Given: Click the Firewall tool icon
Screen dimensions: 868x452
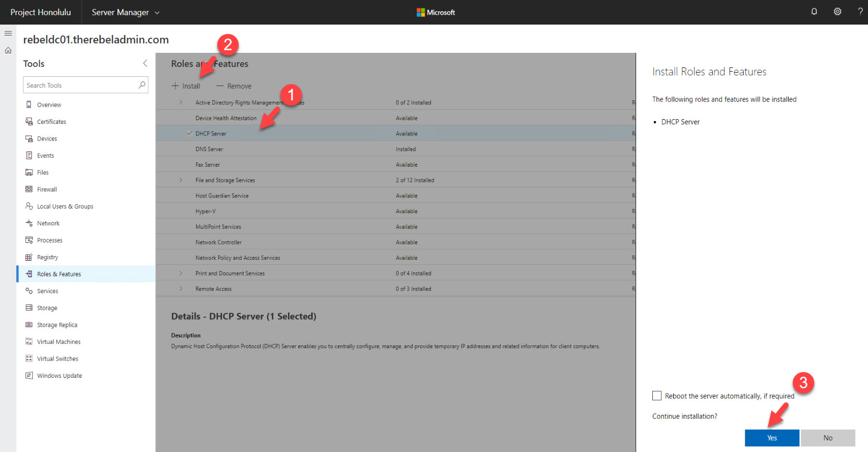Looking at the screenshot, I should pyautogui.click(x=29, y=189).
